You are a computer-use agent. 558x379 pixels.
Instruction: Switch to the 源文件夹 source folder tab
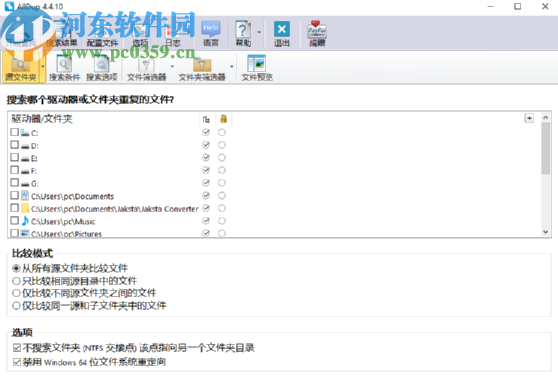coord(21,68)
